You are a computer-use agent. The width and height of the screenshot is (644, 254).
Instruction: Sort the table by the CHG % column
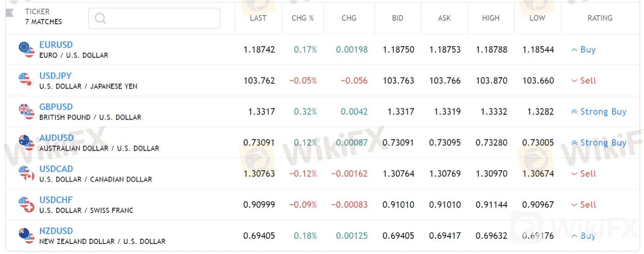pyautogui.click(x=303, y=18)
